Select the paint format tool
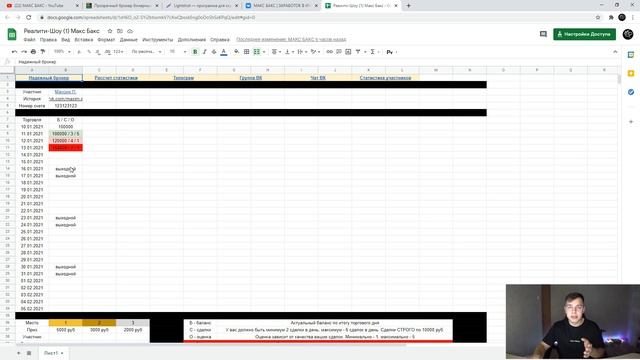Viewport: 640px width, 360px height. [x=43, y=52]
